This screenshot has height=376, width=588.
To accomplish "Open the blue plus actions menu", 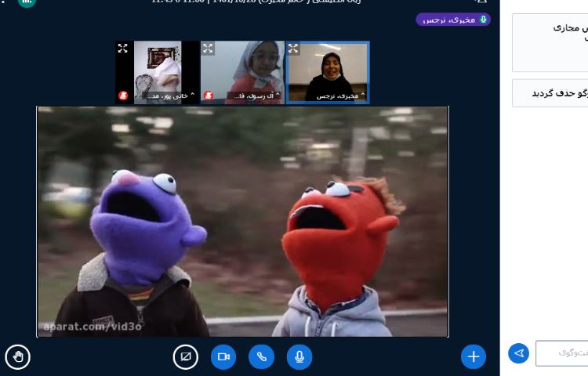I will point(473,357).
